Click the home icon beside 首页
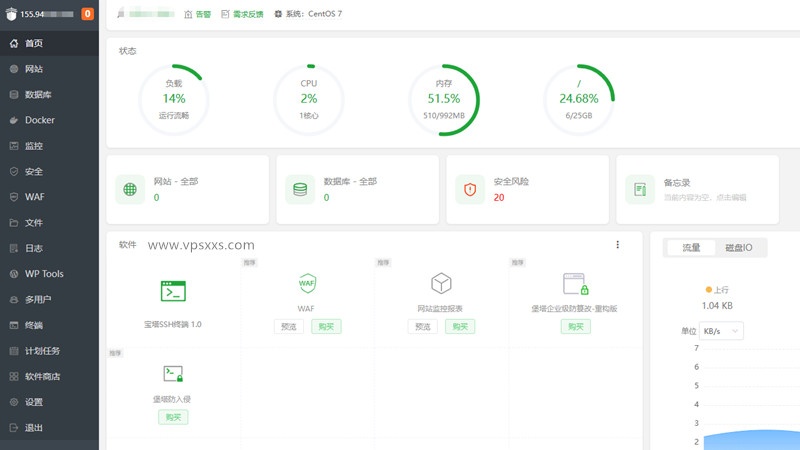The height and width of the screenshot is (450, 800). [14, 43]
